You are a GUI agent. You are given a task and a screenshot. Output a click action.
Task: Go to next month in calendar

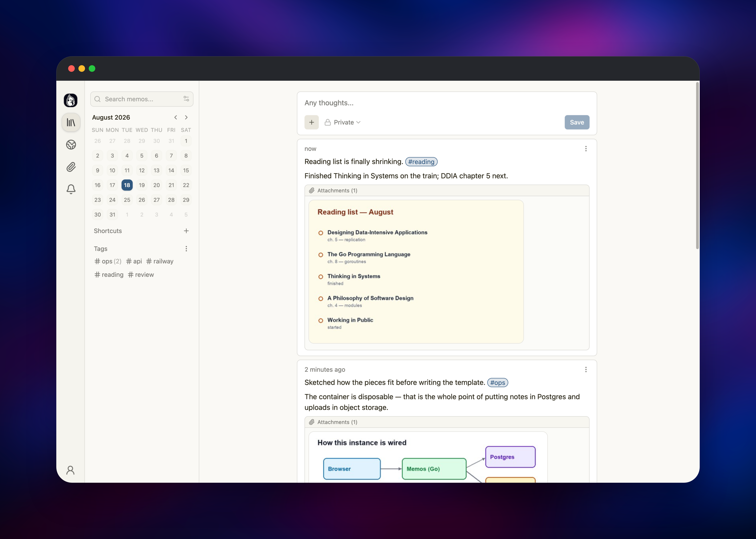pos(186,117)
